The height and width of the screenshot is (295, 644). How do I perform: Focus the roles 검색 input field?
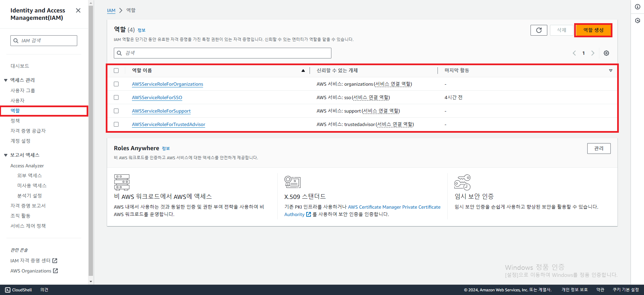(222, 53)
